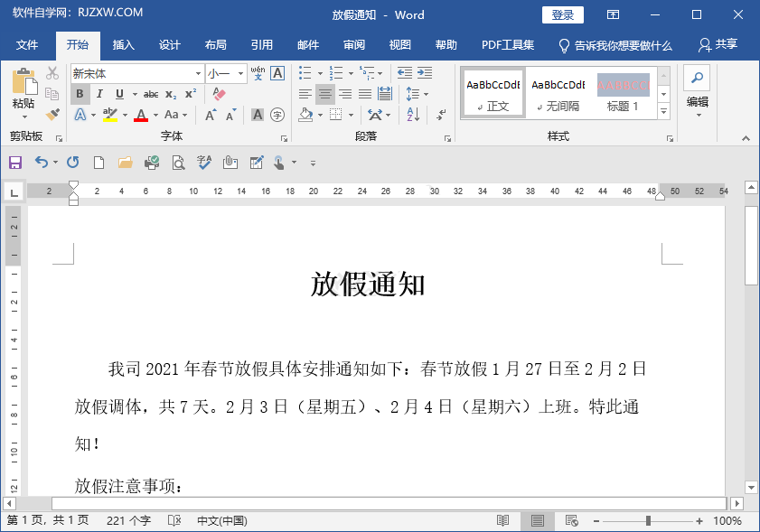Apply subscript to selected text
Viewport: 760px width, 532px height.
[x=169, y=93]
